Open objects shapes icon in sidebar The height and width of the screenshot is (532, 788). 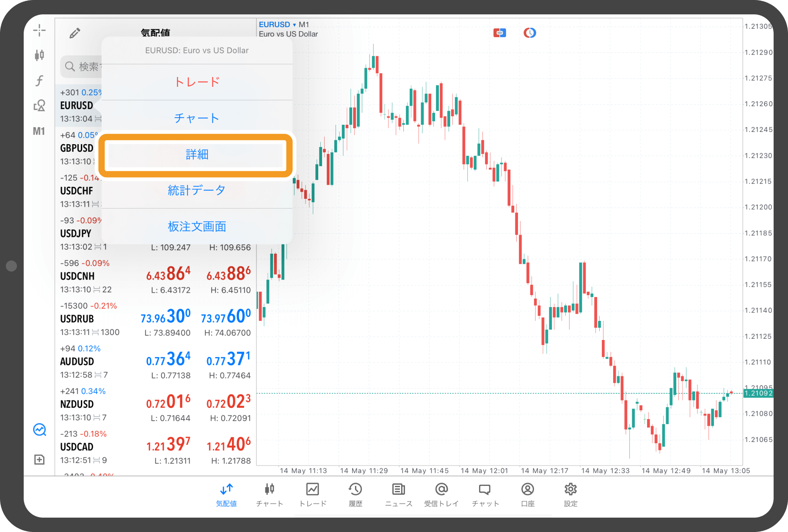click(x=39, y=105)
